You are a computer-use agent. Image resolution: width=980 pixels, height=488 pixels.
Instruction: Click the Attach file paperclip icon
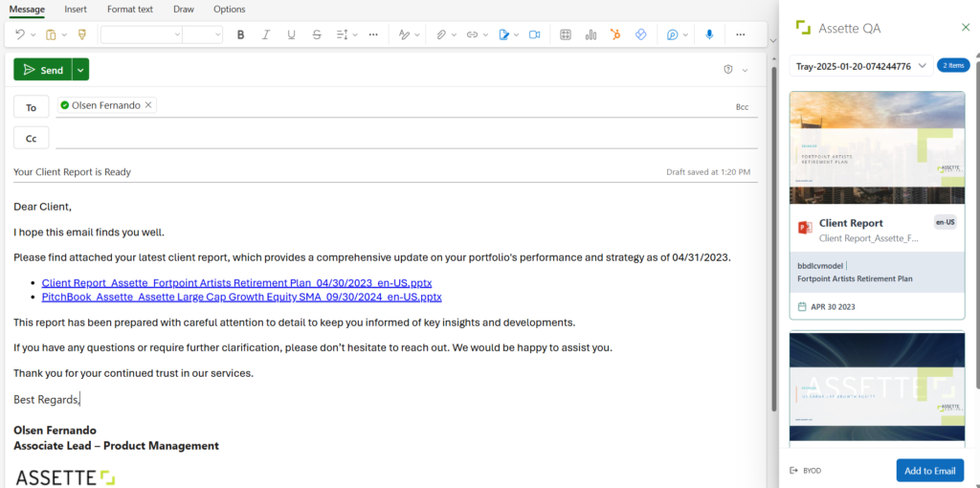pos(441,34)
